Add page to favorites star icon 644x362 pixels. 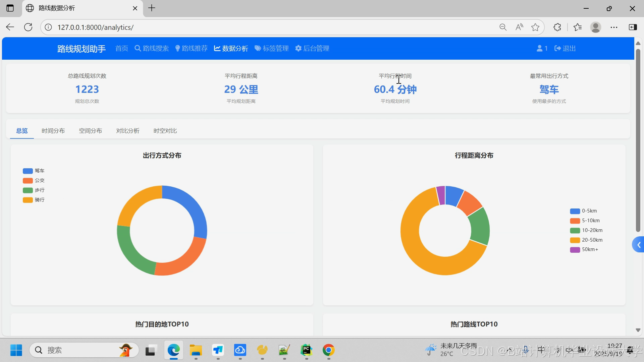click(x=535, y=27)
